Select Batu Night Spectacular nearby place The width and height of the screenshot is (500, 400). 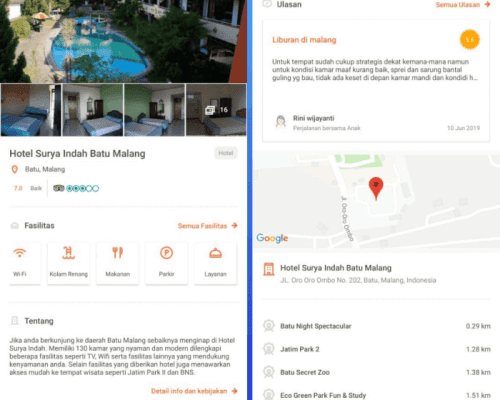click(376, 326)
